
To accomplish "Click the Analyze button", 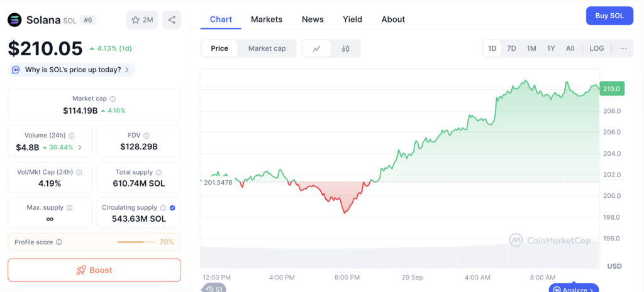I will pyautogui.click(x=574, y=288).
